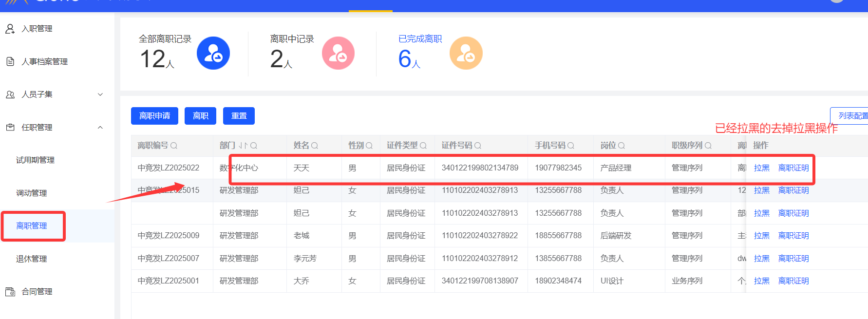This screenshot has width=868, height=319.
Task: Open 入职管理 in the sidebar
Action: pyautogui.click(x=37, y=29)
